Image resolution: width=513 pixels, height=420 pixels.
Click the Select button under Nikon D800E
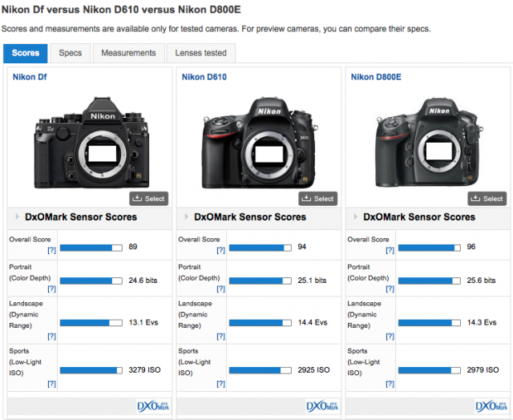tap(487, 199)
